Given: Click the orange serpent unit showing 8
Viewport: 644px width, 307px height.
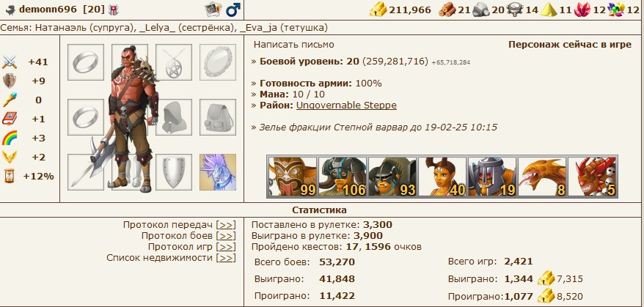Looking at the screenshot, I should click(x=542, y=177).
